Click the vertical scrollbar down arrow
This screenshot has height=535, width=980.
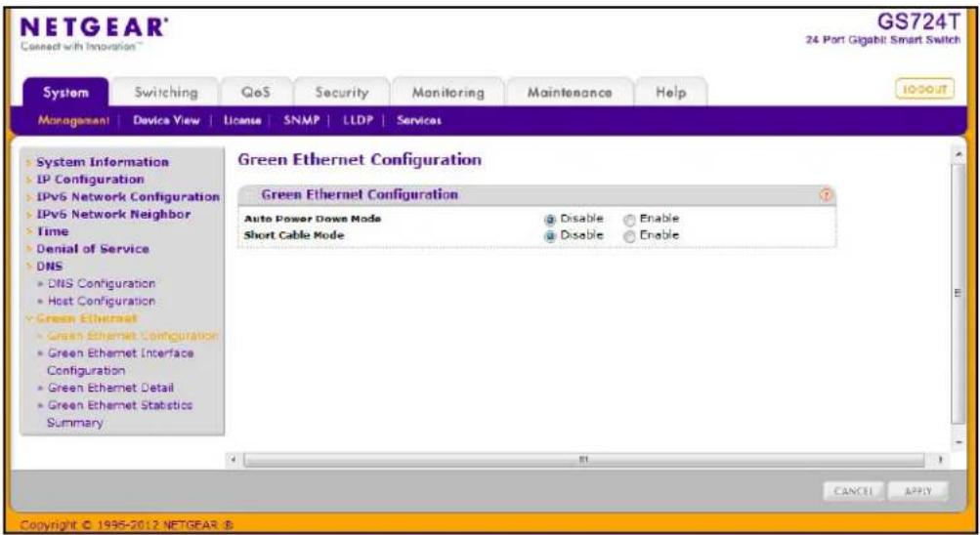[959, 441]
